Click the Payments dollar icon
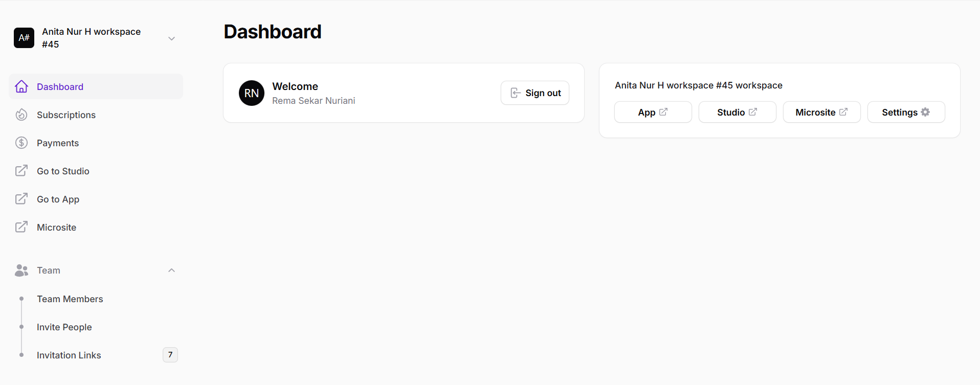The width and height of the screenshot is (980, 385). pyautogui.click(x=21, y=143)
